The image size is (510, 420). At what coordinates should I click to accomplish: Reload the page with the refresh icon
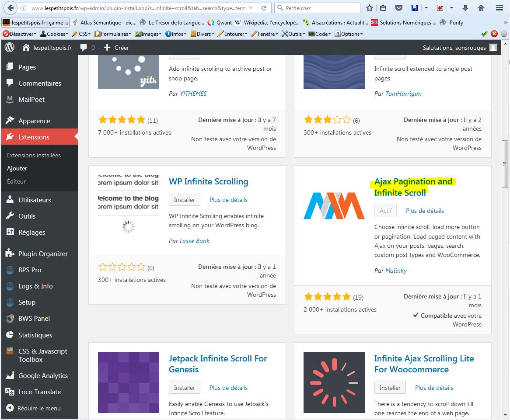click(x=264, y=8)
